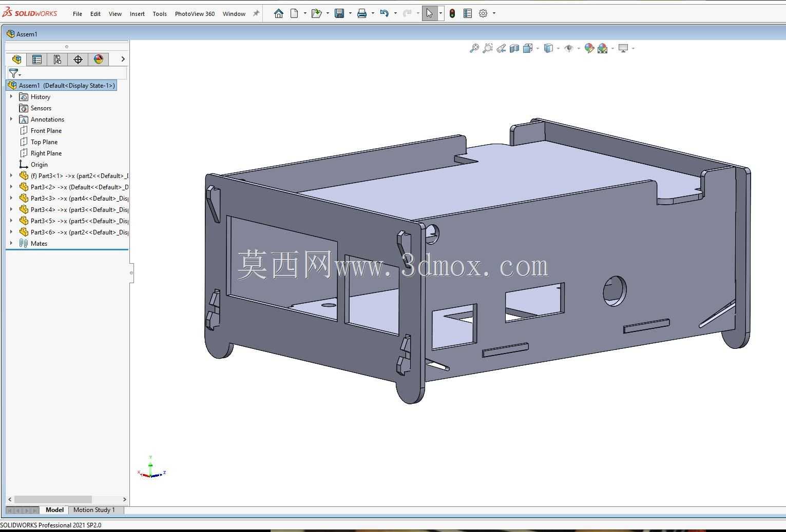
Task: Click the filter funnel icon
Action: (14, 73)
